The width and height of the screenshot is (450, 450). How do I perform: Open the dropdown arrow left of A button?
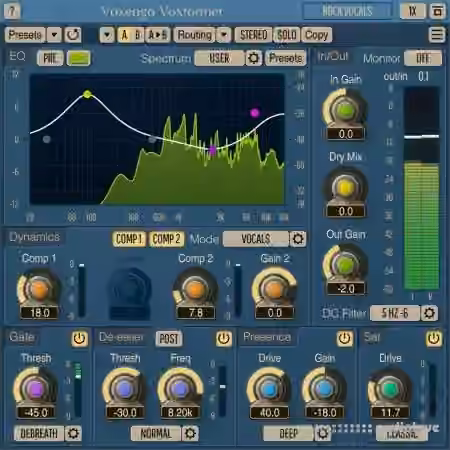pos(107,35)
